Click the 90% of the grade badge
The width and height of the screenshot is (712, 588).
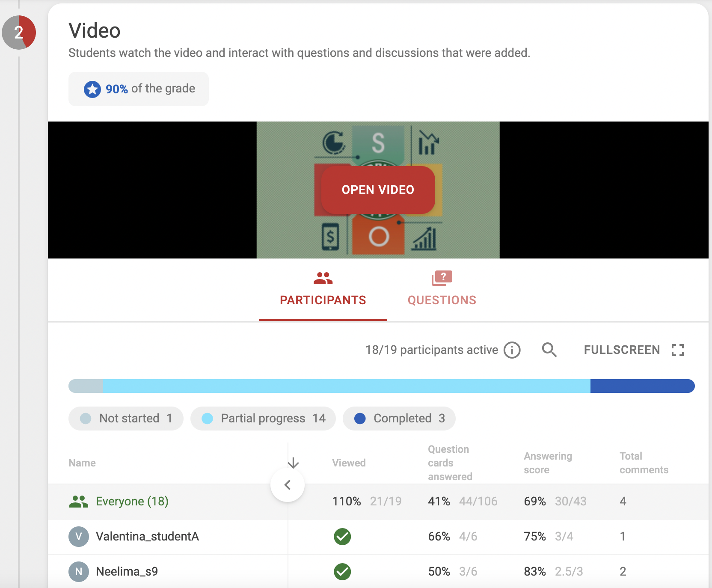pyautogui.click(x=139, y=89)
